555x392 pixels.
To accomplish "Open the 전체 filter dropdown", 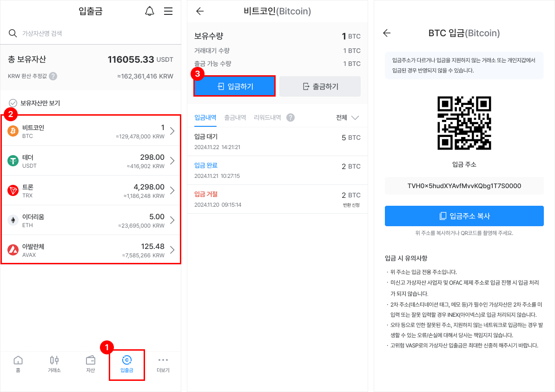I will [x=348, y=118].
